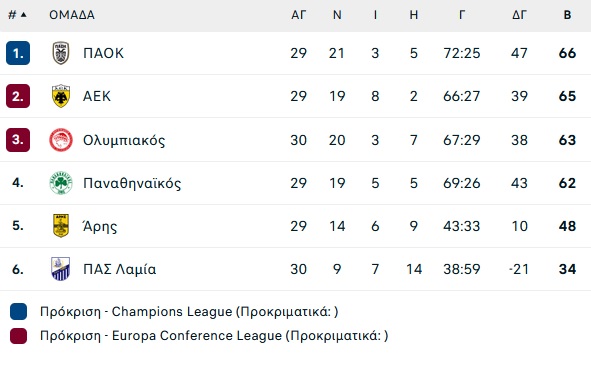Click the maroon Europa Conference League swatch
591x366 pixels.
coord(18,335)
